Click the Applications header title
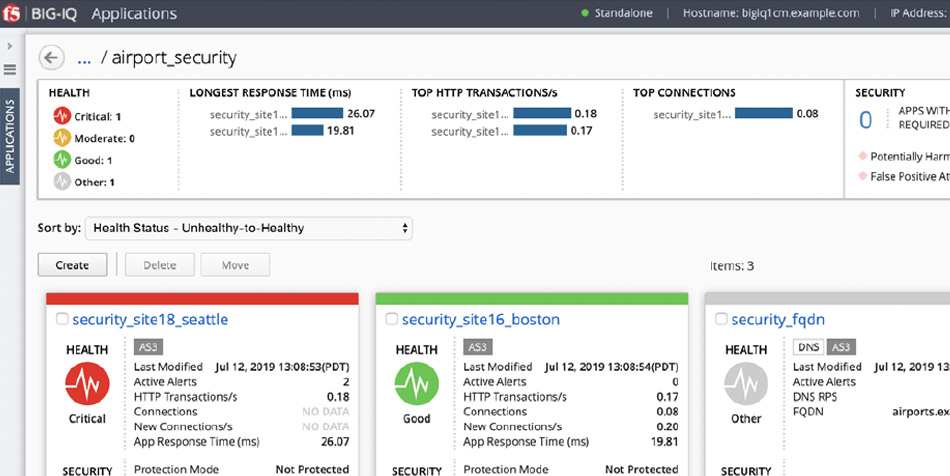950x476 pixels. 134,14
